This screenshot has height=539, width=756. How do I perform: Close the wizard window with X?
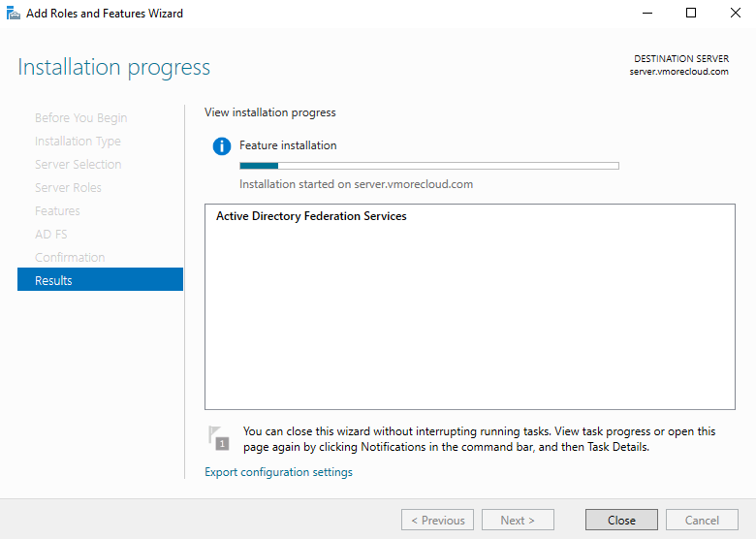point(736,13)
